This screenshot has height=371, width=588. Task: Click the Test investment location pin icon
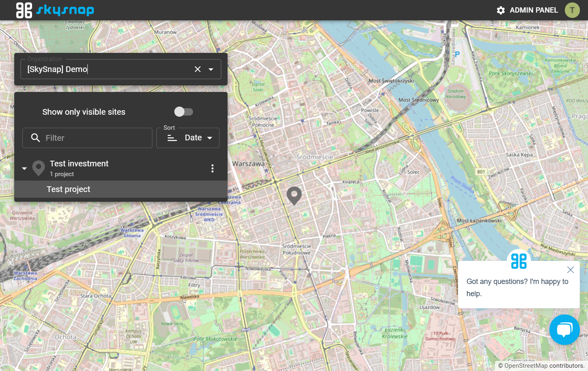click(39, 168)
